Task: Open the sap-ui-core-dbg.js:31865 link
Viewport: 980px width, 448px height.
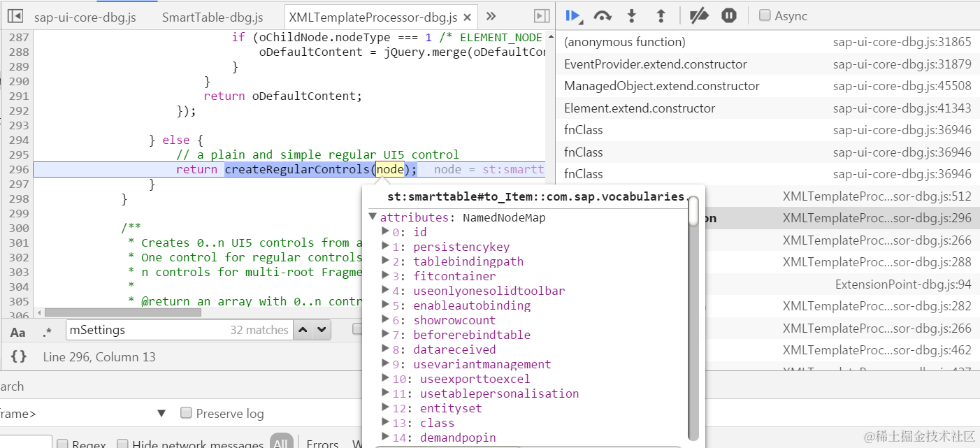Action: [x=902, y=42]
